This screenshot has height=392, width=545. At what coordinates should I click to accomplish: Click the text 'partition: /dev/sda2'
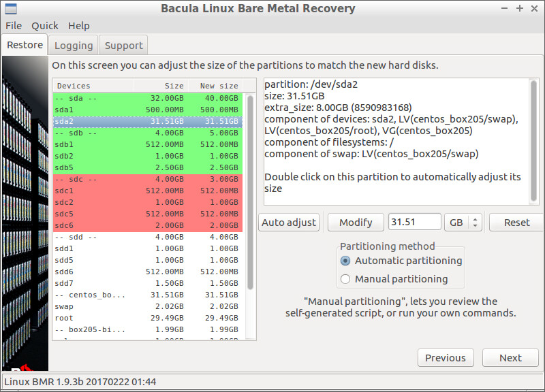click(311, 84)
